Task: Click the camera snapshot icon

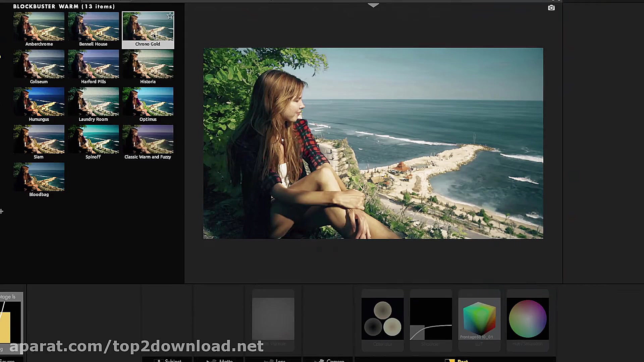Action: [x=551, y=8]
